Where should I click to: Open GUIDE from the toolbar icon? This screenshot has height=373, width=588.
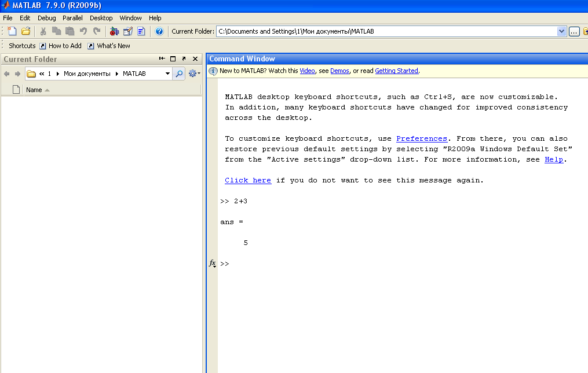(128, 31)
